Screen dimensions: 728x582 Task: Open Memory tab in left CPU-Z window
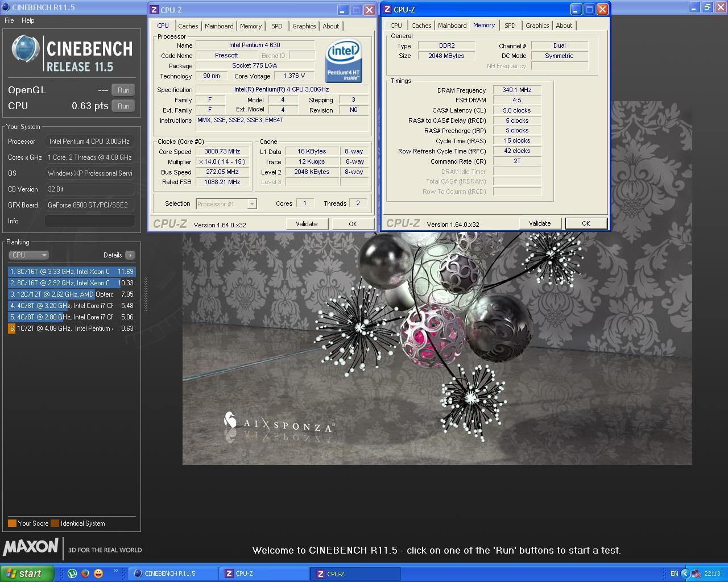pos(251,26)
